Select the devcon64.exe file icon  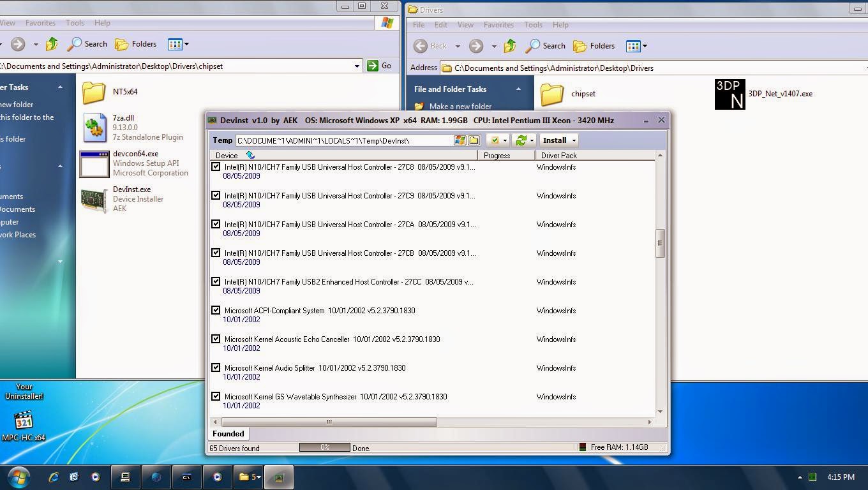94,164
